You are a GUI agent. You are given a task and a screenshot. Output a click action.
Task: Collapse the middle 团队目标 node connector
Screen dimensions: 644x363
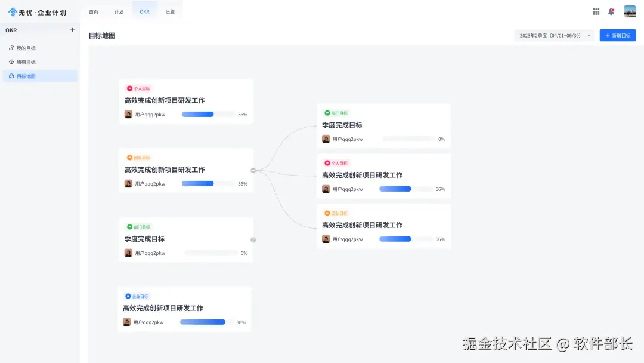pyautogui.click(x=253, y=170)
